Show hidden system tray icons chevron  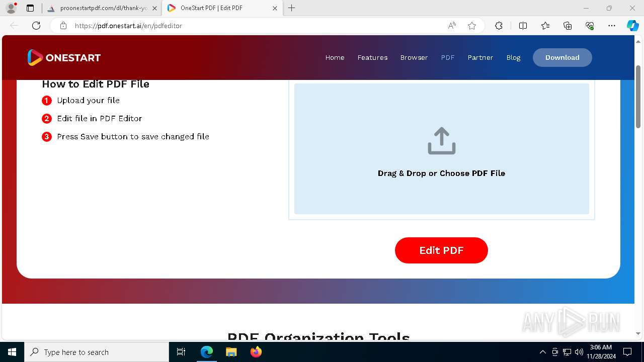coord(542,352)
